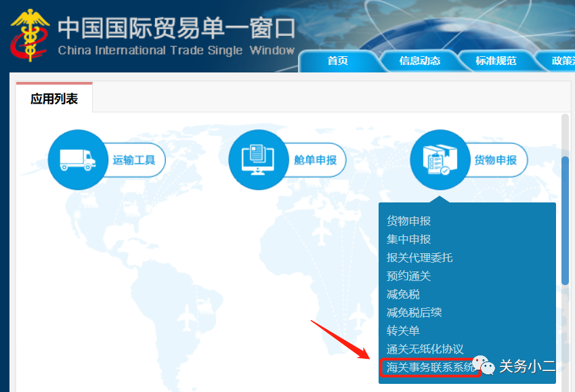Click the 减免税 menu item
The width and height of the screenshot is (575, 392).
pyautogui.click(x=403, y=295)
